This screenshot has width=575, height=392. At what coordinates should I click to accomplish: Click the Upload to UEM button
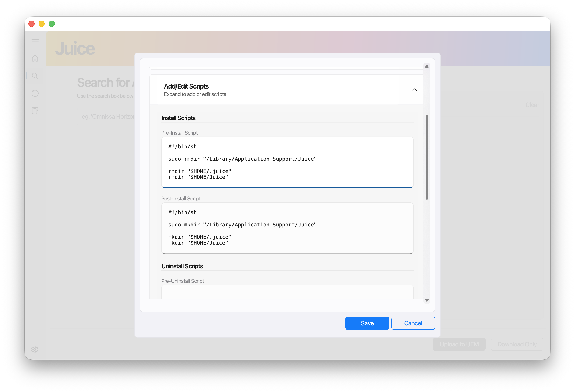tap(459, 344)
